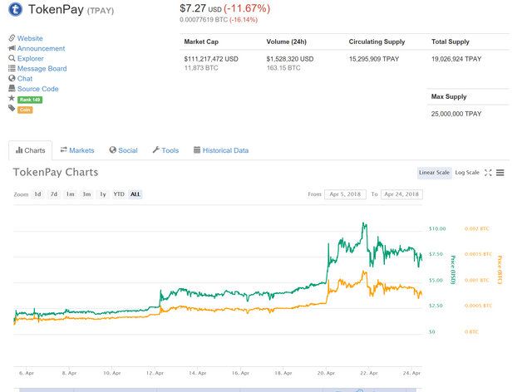Open the Source Code link
The image size is (532, 392).
click(x=37, y=89)
